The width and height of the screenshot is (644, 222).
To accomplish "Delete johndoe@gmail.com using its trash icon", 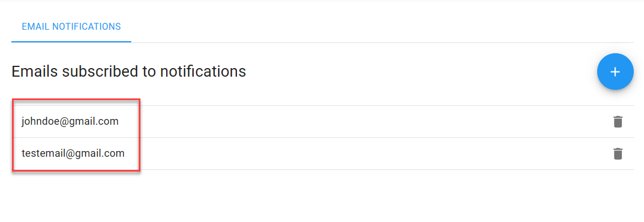I will pyautogui.click(x=618, y=121).
